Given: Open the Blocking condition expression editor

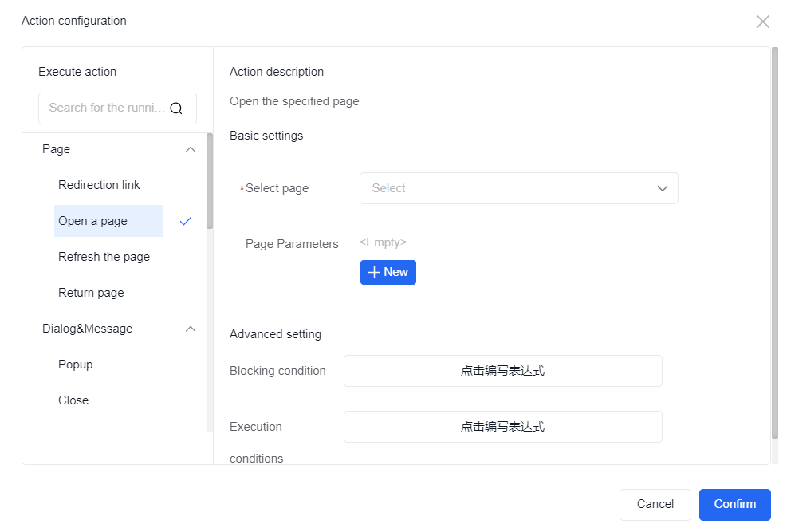Looking at the screenshot, I should 503,371.
